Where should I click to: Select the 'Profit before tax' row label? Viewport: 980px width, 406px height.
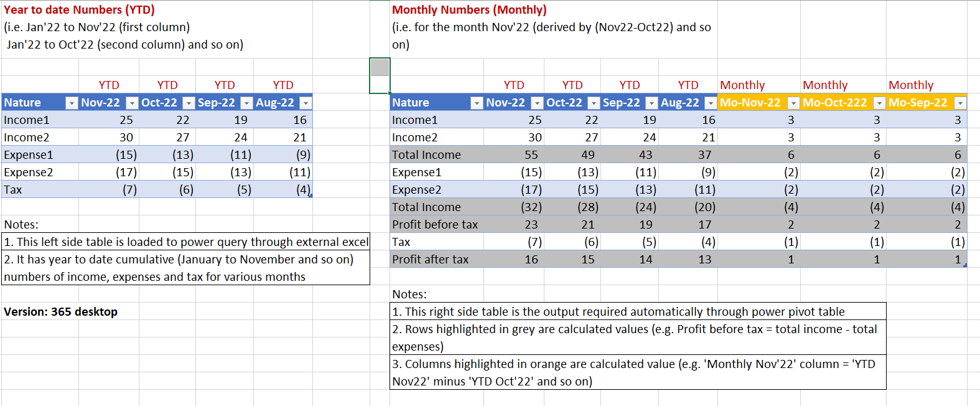click(435, 225)
